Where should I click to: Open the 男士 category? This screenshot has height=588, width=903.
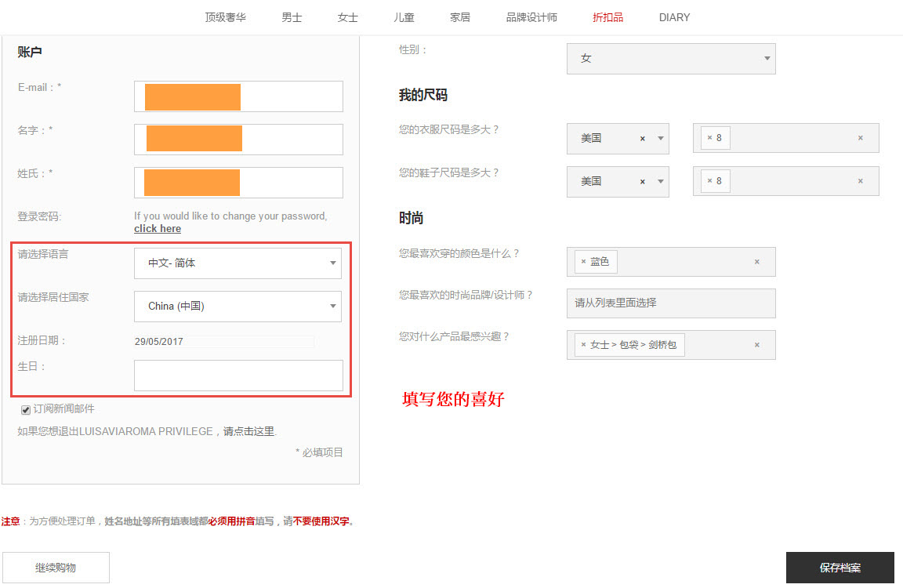coord(292,17)
